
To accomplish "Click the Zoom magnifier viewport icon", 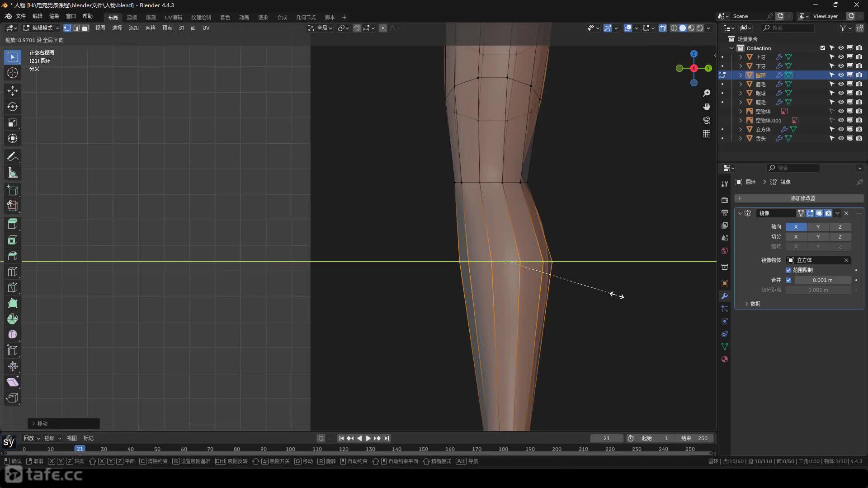I will pos(707,93).
